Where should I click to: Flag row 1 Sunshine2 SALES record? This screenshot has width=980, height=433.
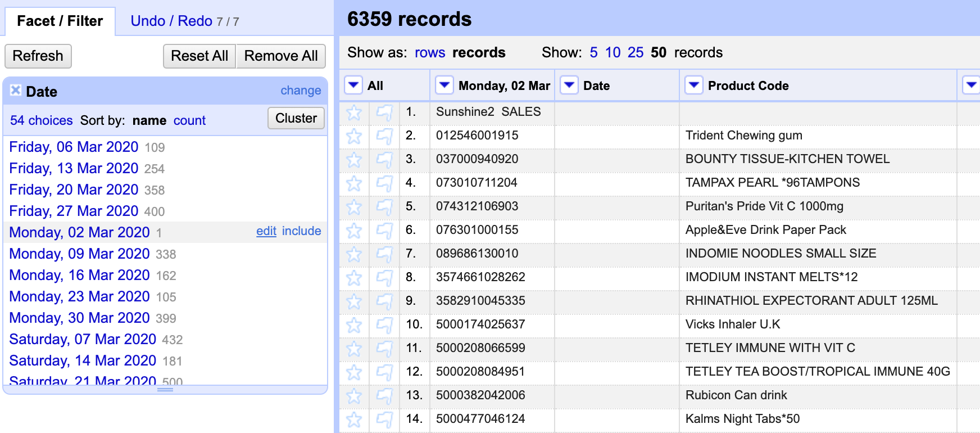[x=384, y=112]
